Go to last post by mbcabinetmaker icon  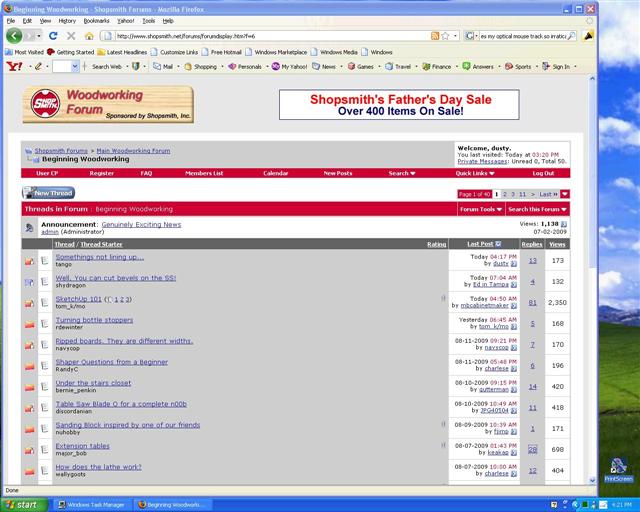coord(514,306)
